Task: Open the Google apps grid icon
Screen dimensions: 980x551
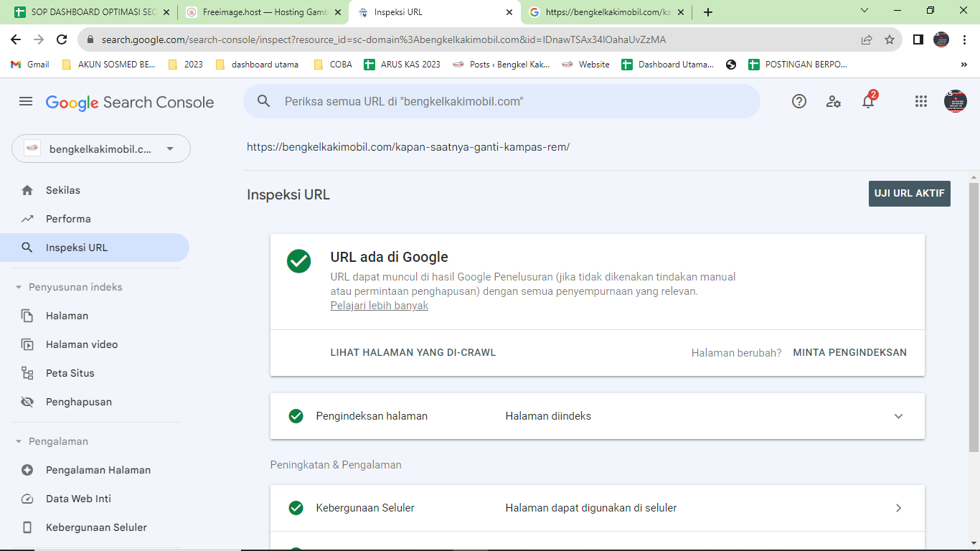Action: (x=921, y=102)
